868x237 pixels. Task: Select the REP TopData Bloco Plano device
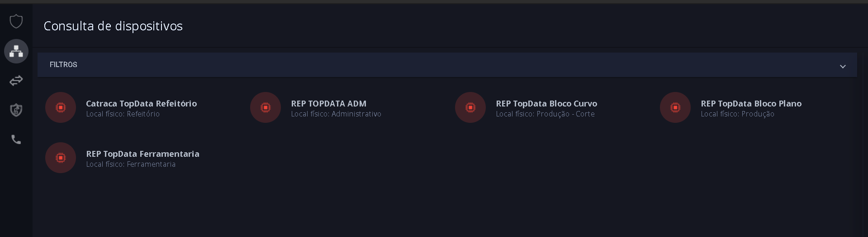click(751, 104)
